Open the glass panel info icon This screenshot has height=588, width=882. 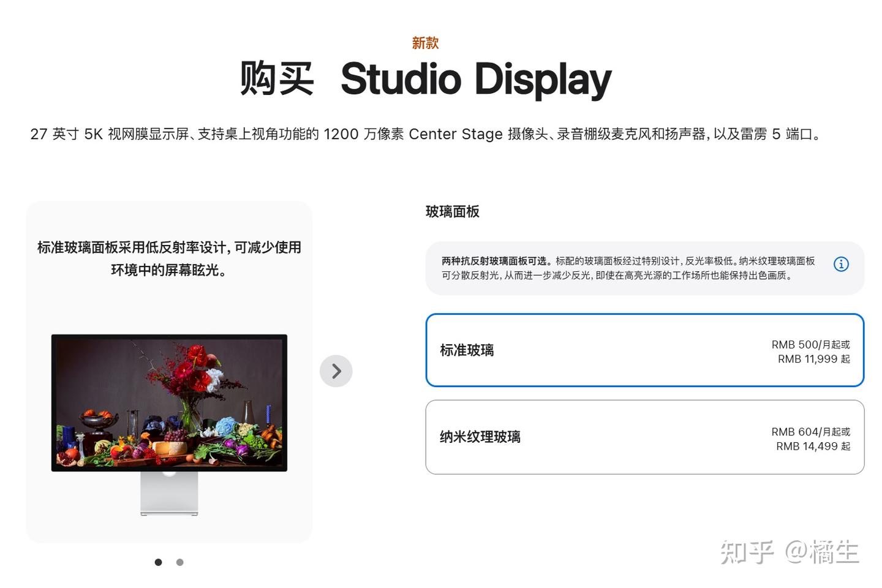click(x=841, y=264)
